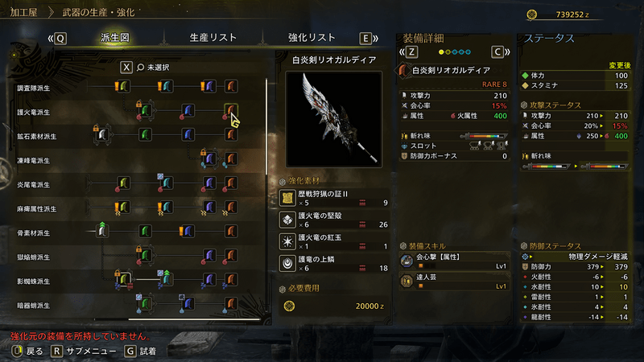Viewport: 644px width, 362px height.
Task: Show next equipment detail page with C
Action: [501, 52]
